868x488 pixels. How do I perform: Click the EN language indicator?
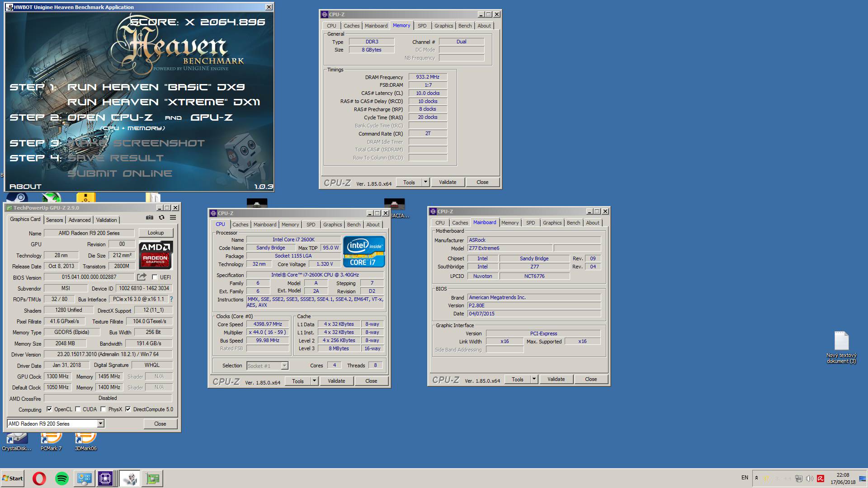coord(745,478)
